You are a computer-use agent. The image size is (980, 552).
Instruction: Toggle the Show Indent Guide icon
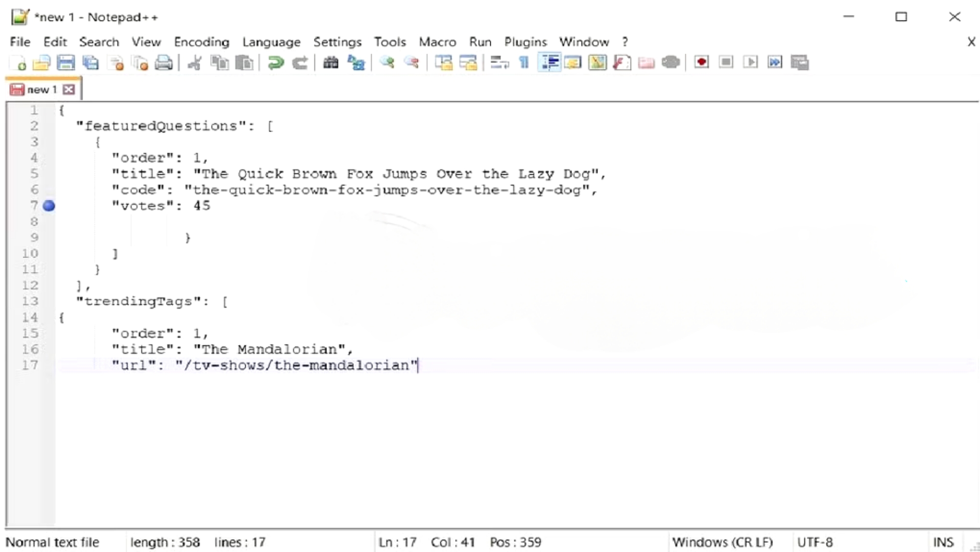click(x=549, y=62)
